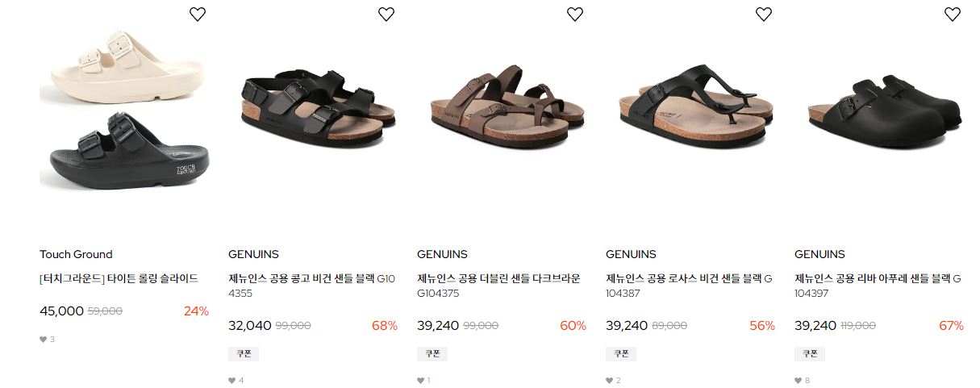Open product title ending G104375

click(498, 286)
